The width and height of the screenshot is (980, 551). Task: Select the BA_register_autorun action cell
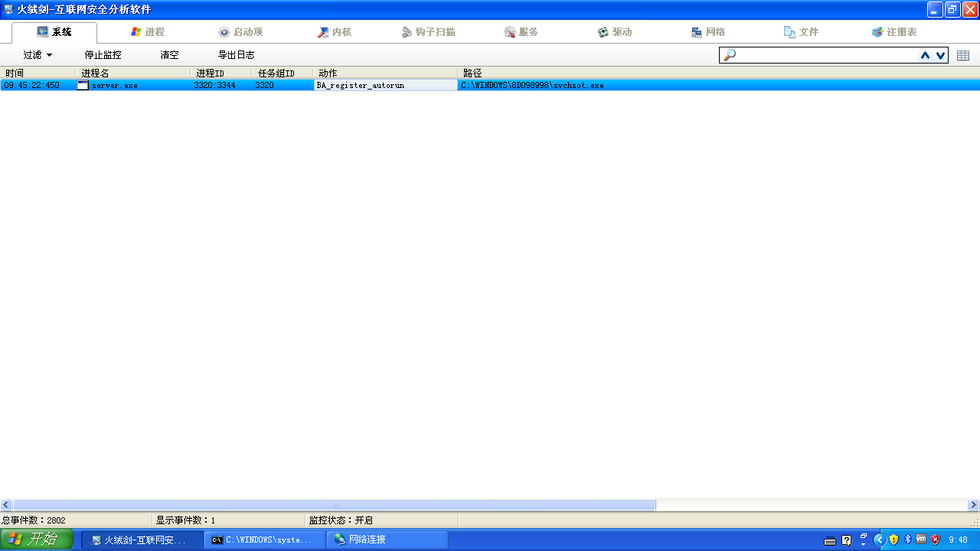pos(386,86)
